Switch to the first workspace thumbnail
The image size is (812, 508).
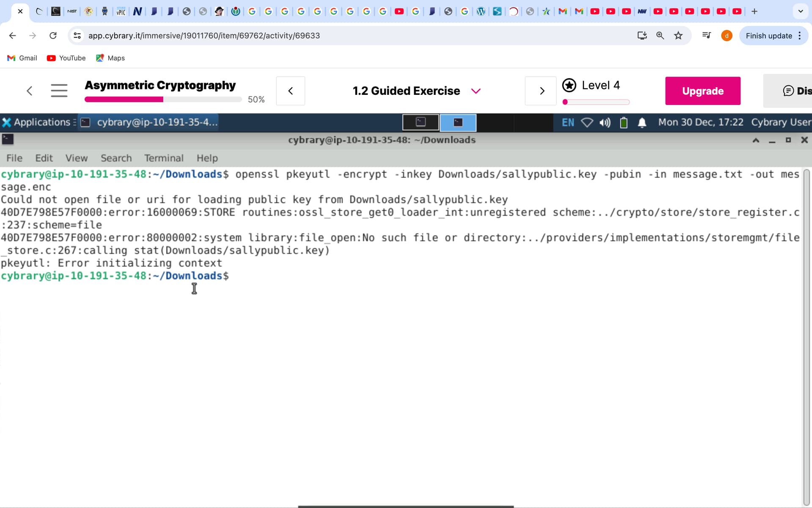(x=420, y=122)
